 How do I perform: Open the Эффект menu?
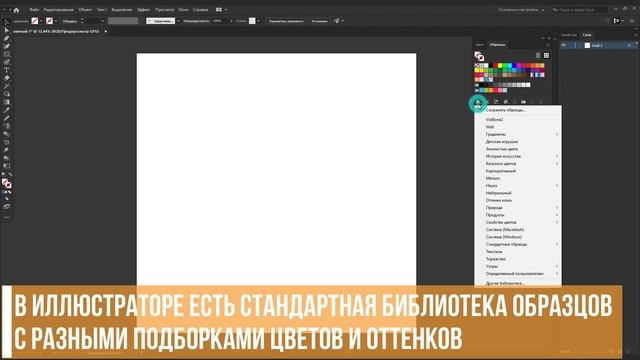point(144,10)
